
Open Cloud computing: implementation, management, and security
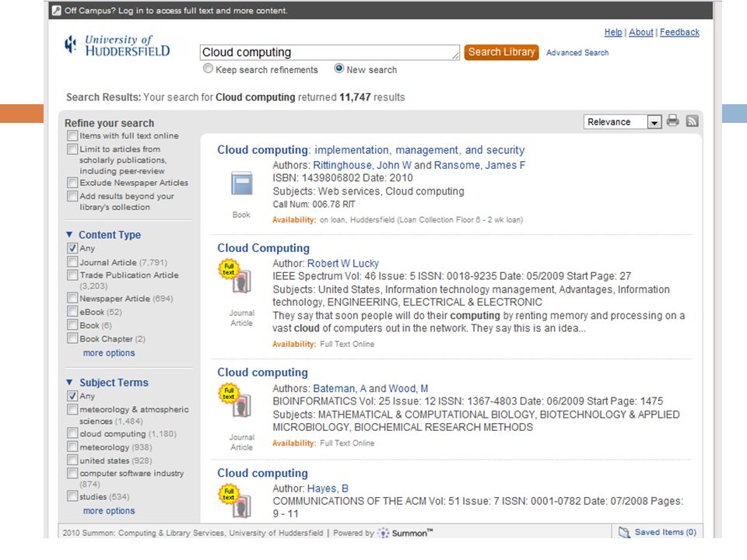370,150
